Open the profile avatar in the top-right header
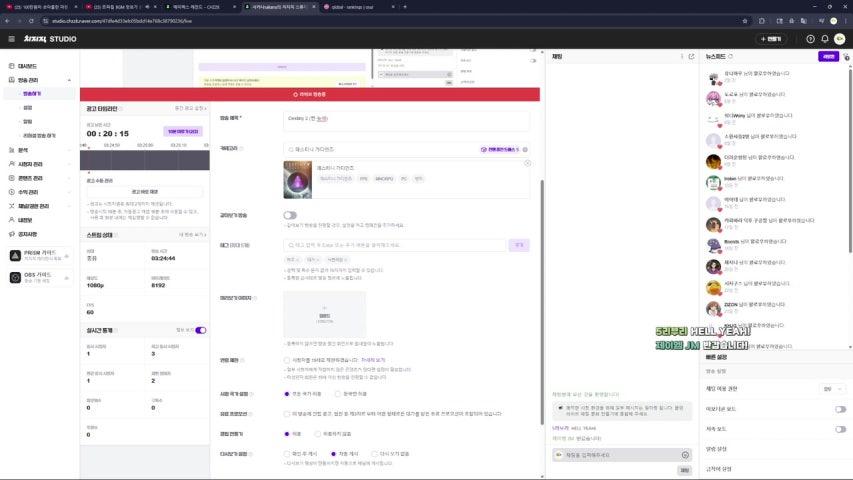The width and height of the screenshot is (853, 480). click(x=839, y=39)
